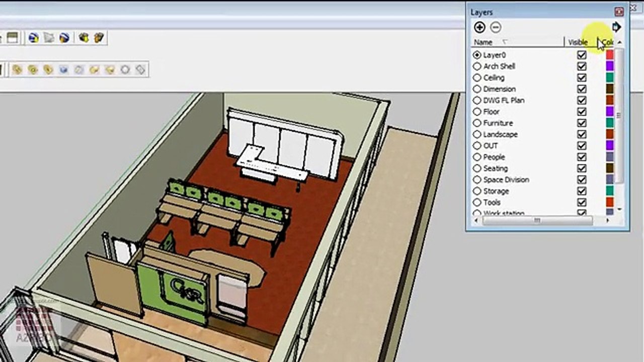Open the People layer color swatch
Viewport: 644px width, 362px height.
pos(609,157)
